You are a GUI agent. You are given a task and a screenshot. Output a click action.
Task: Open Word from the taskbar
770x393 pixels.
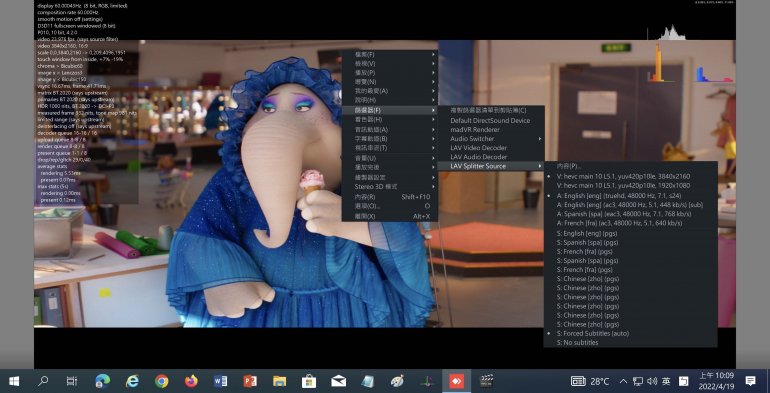[x=220, y=381]
